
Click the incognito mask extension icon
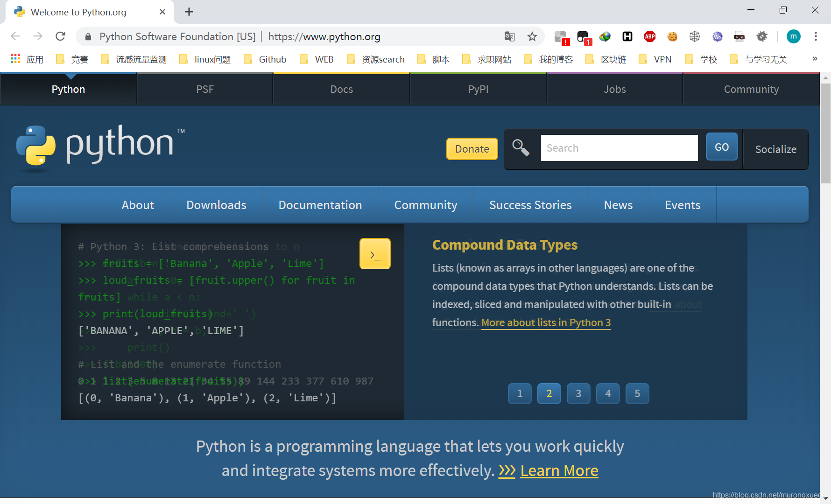pyautogui.click(x=739, y=36)
